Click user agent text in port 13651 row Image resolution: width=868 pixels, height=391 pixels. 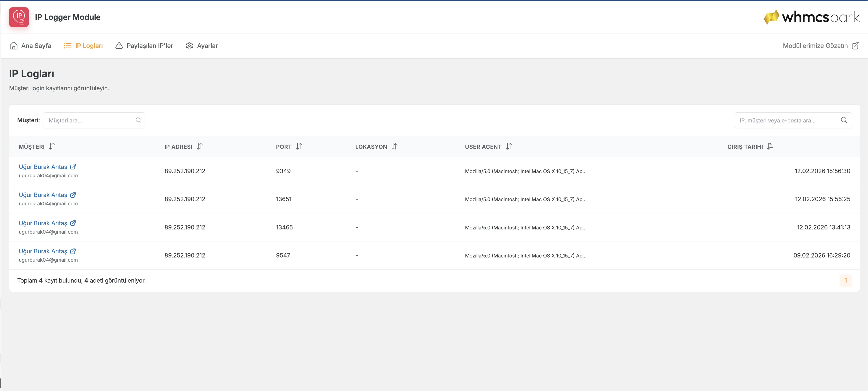[x=526, y=199]
